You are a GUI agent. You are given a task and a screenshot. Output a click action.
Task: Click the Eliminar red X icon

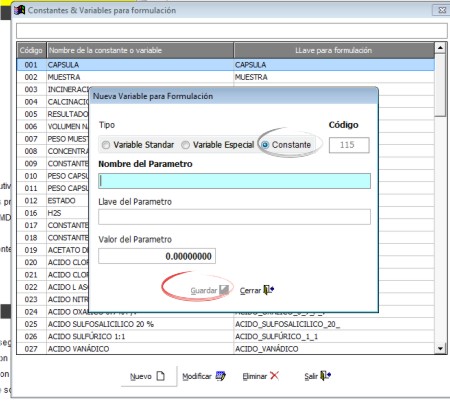(274, 376)
